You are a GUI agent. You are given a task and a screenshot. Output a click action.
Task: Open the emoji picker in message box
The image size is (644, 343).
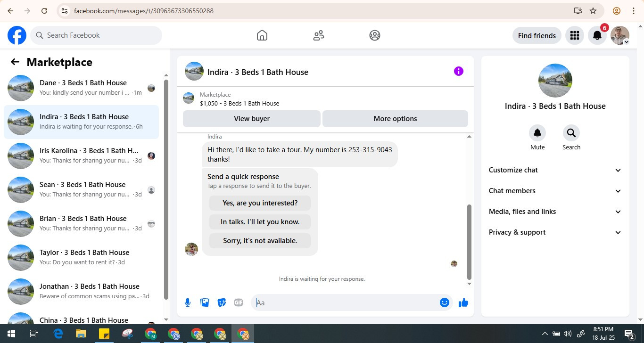[444, 302]
